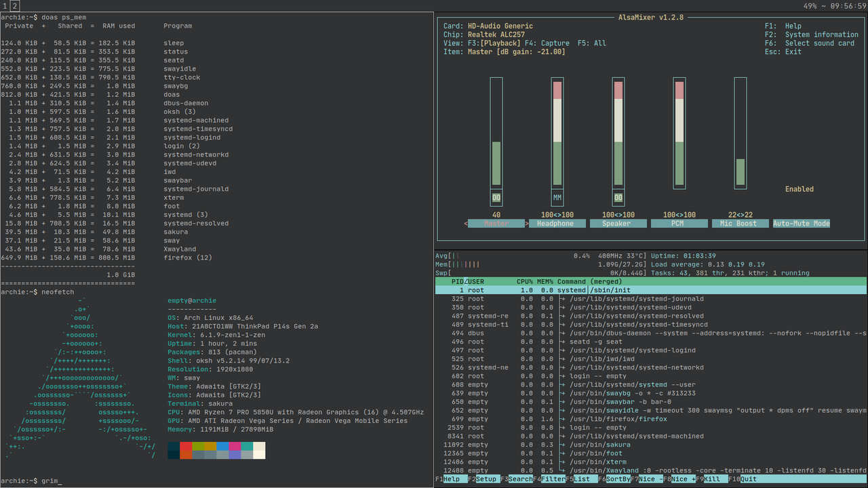The width and height of the screenshot is (868, 488).
Task: Select the /usr/lib/firefox/firefox process row
Action: 651,419
